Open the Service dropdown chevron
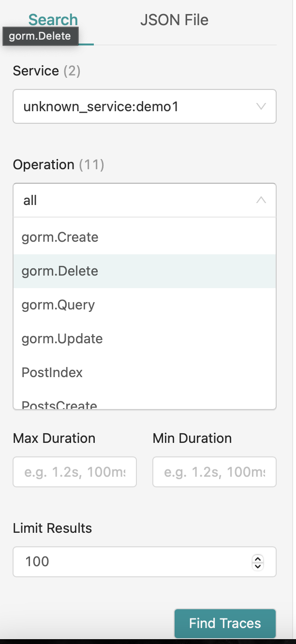Viewport: 296px width, 644px height. [x=261, y=106]
